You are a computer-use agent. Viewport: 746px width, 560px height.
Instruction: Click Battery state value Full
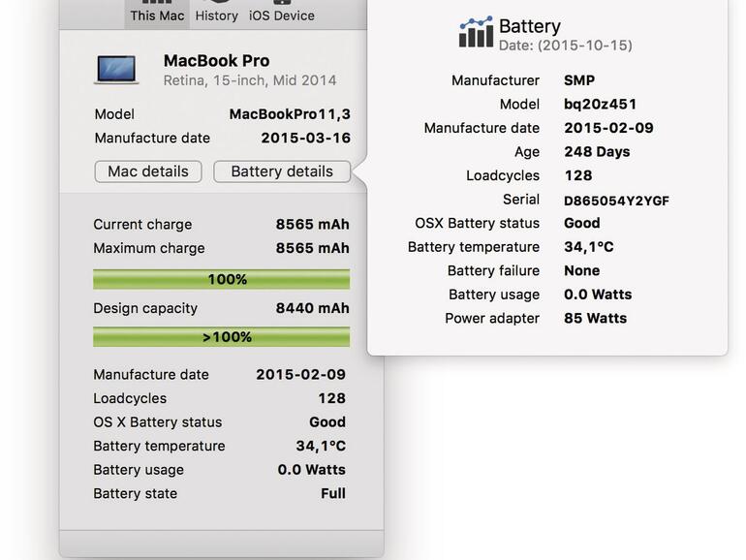pyautogui.click(x=333, y=493)
